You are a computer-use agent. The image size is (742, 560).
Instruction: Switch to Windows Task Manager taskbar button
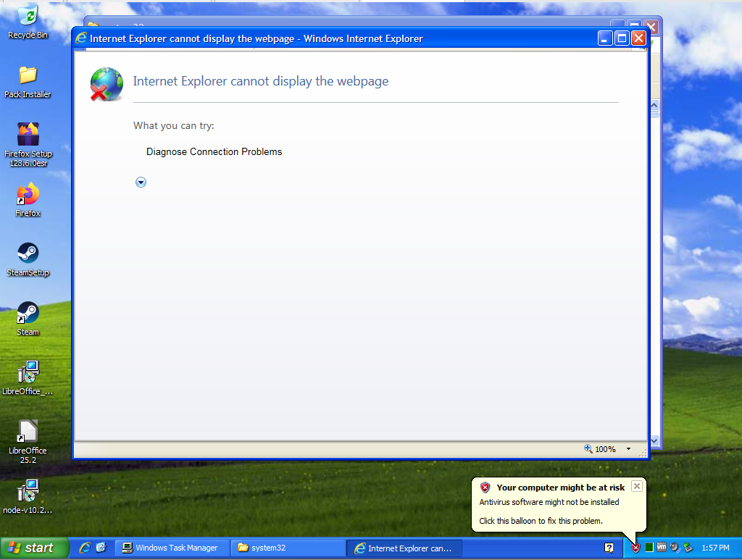click(x=172, y=548)
